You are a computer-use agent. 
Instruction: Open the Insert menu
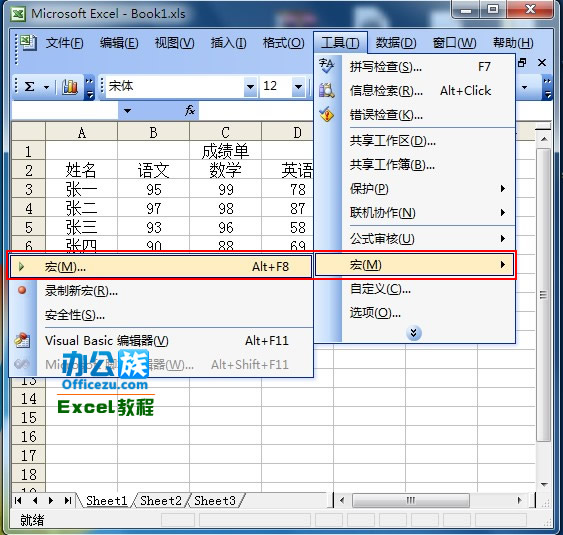228,43
